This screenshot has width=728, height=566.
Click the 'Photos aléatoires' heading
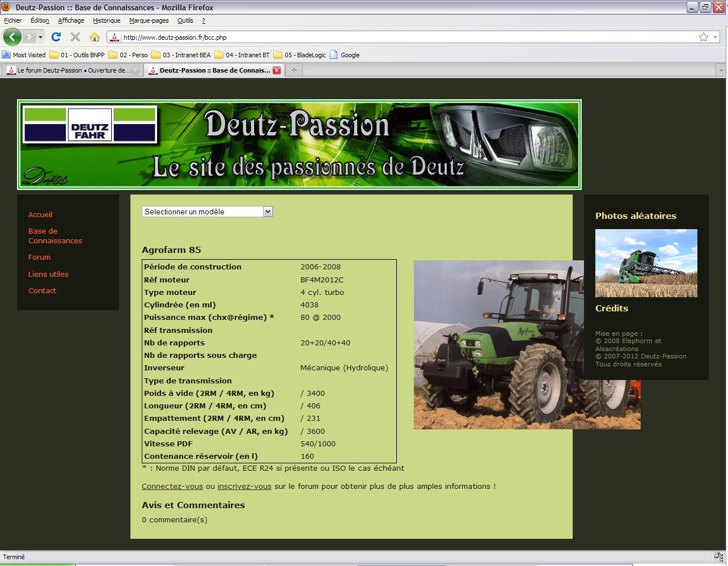pyautogui.click(x=636, y=216)
